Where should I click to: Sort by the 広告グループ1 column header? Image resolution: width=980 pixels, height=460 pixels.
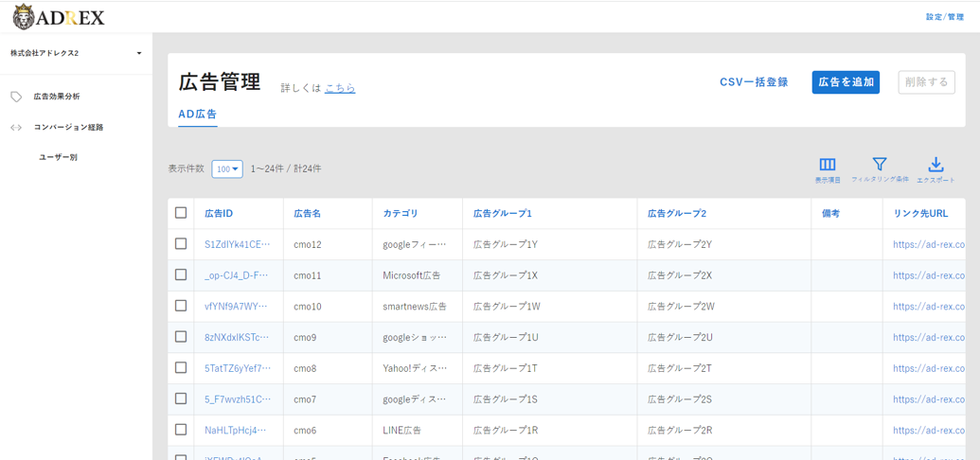503,213
